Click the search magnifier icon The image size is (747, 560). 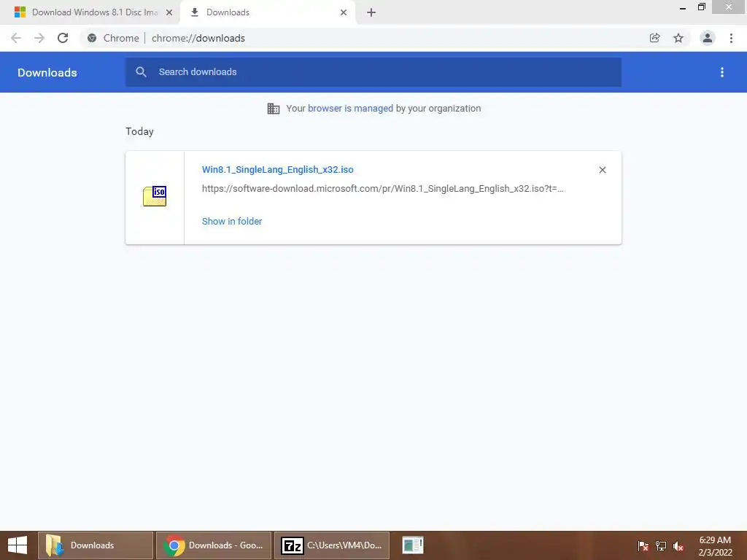[x=141, y=72]
